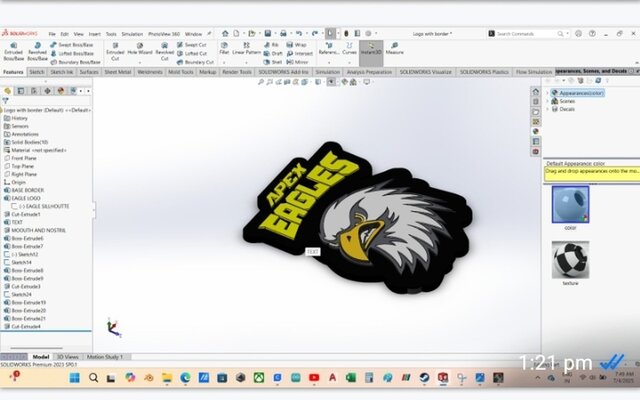Screen dimensions: 640x400
Task: Switch to the Sheet Metal tab
Action: [118, 72]
